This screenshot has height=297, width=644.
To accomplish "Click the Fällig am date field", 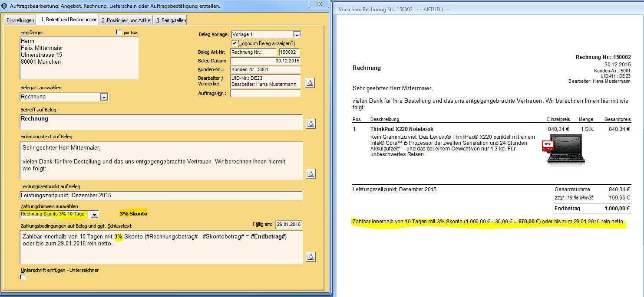I will click(288, 225).
